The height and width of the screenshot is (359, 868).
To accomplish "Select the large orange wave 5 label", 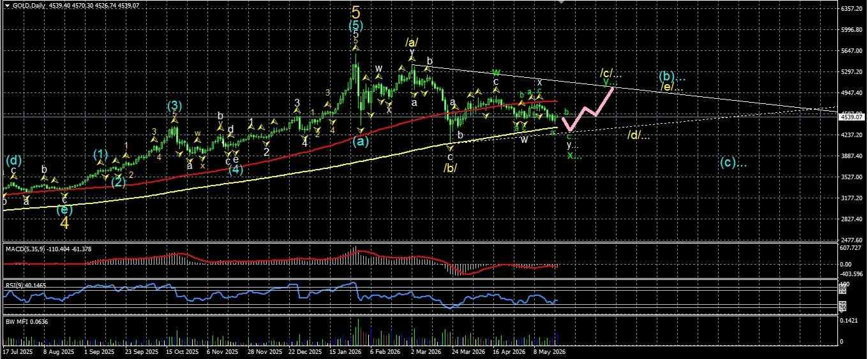I will tap(355, 11).
